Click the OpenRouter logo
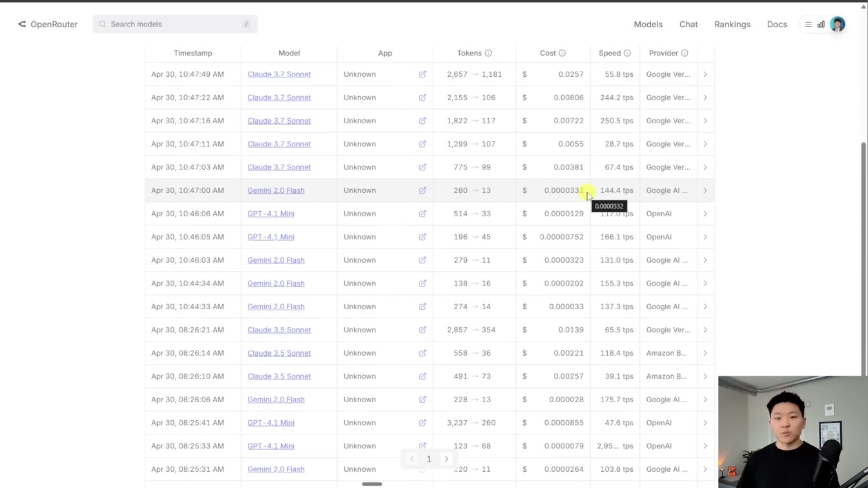The width and height of the screenshot is (868, 488). [x=48, y=24]
